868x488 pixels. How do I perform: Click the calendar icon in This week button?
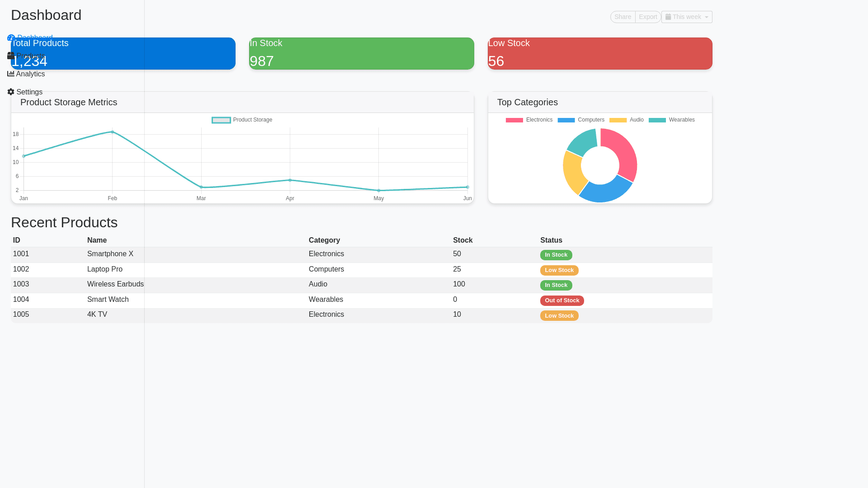tap(668, 17)
